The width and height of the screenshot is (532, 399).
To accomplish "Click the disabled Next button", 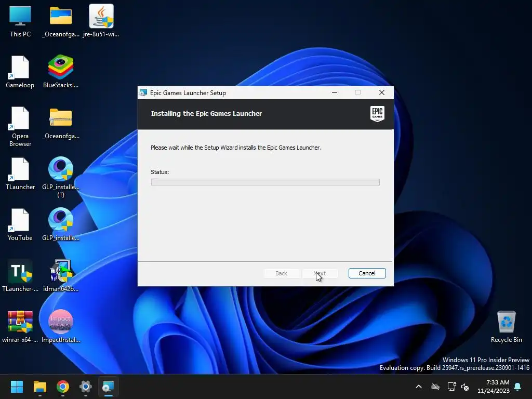I will [x=320, y=273].
